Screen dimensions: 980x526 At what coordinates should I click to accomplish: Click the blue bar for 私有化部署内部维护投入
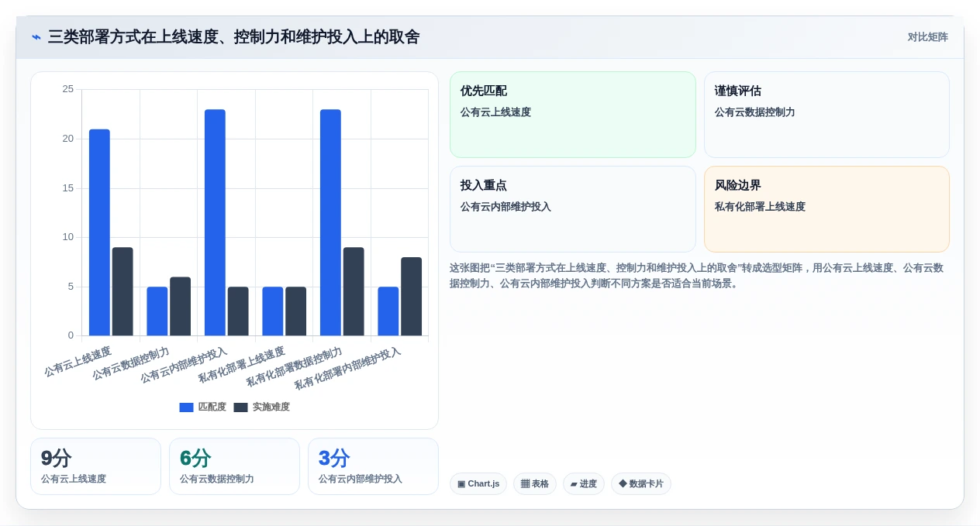pyautogui.click(x=388, y=311)
